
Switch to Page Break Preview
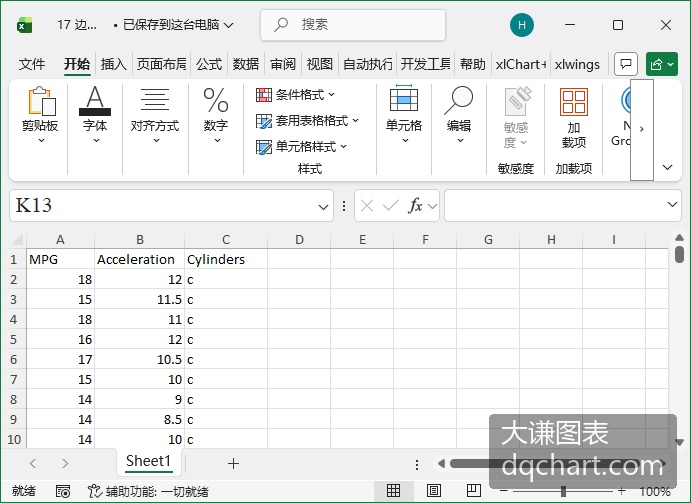point(474,490)
